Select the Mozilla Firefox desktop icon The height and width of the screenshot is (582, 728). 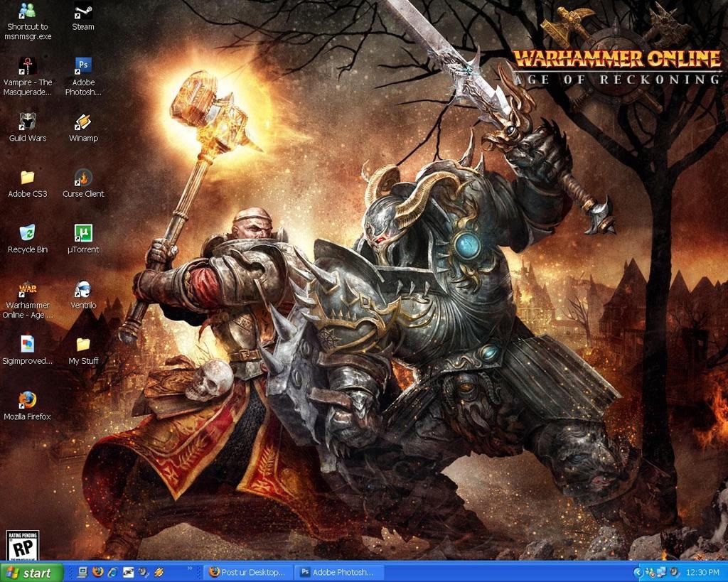[x=27, y=401]
